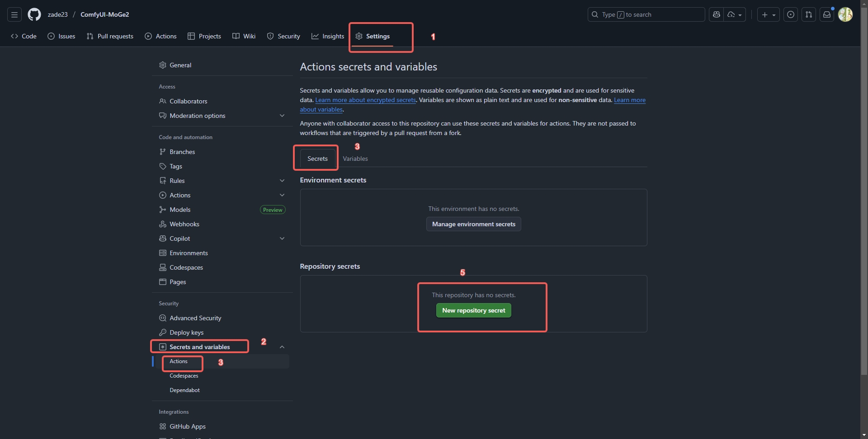Open Branches settings
The height and width of the screenshot is (439, 868).
click(x=222, y=152)
